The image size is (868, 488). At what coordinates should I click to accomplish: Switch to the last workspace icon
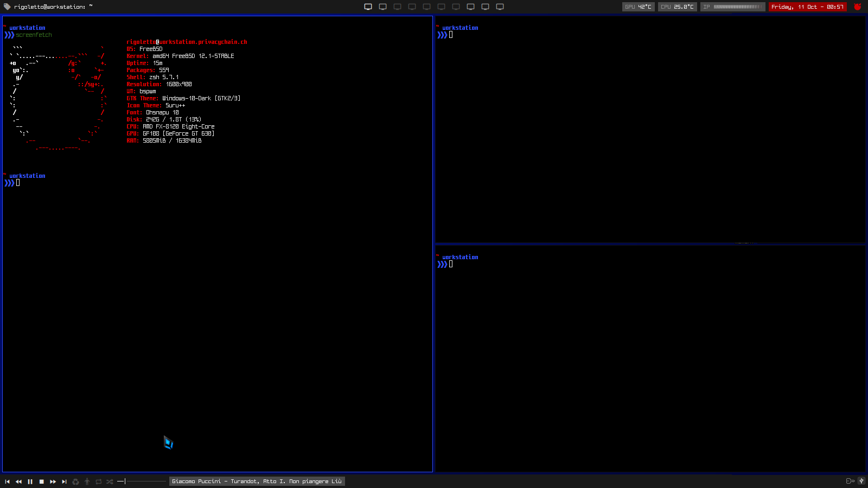[500, 7]
